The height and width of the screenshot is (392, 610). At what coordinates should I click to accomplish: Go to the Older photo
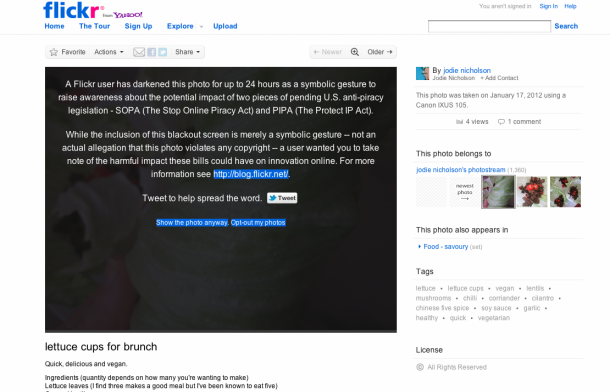pos(380,52)
